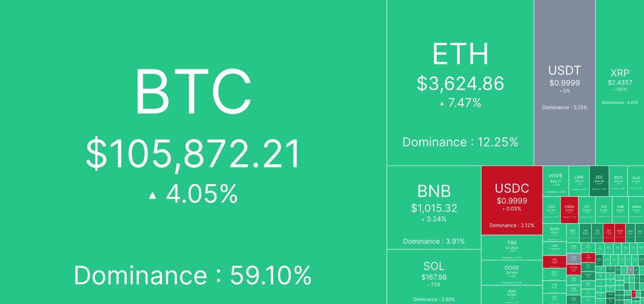The height and width of the screenshot is (304, 644).
Task: Open the BNB tile
Action: point(433,207)
